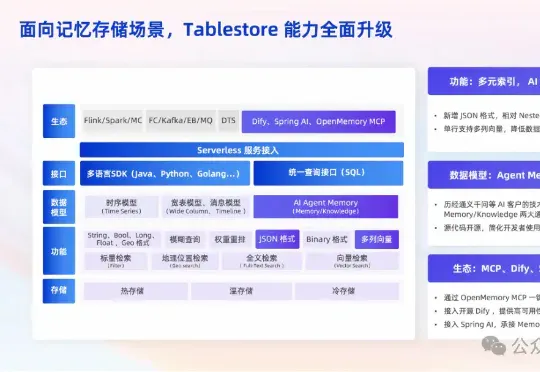The width and height of the screenshot is (540, 372).
Task: Click the 源代码开源 bullet line
Action: click(x=491, y=228)
